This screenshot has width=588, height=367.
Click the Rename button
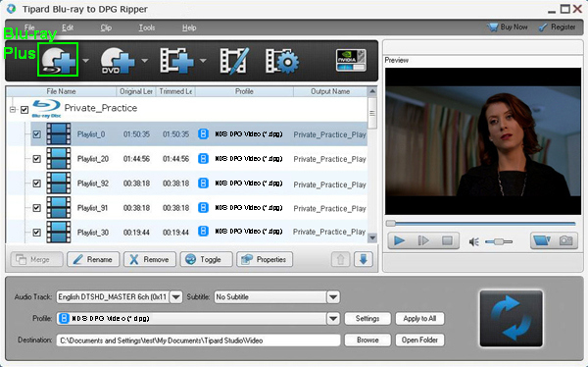pyautogui.click(x=93, y=259)
